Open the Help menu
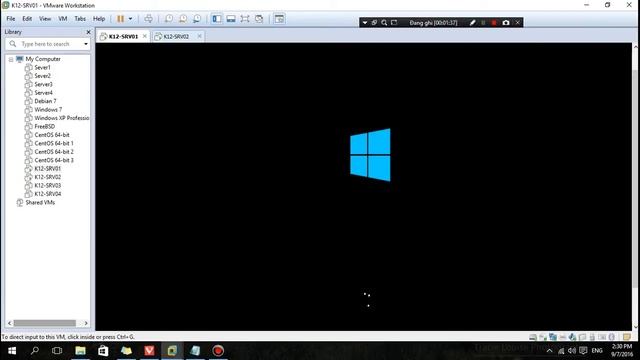 tap(99, 19)
